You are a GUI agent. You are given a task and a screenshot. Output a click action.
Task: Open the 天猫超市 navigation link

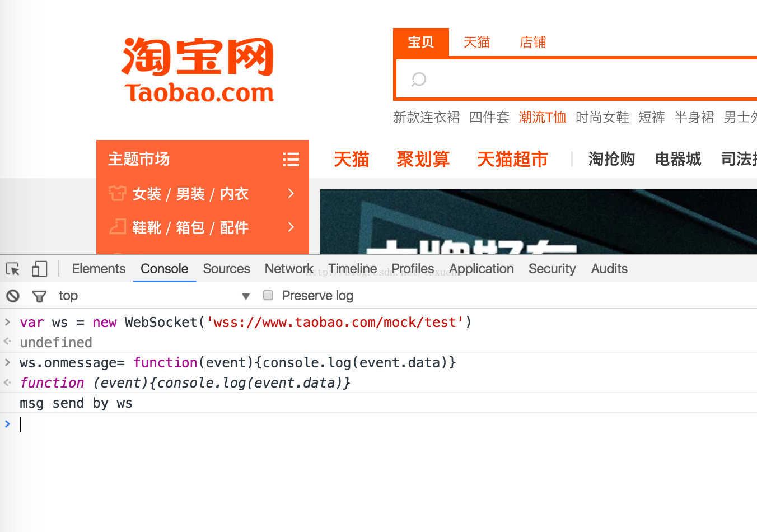click(512, 160)
